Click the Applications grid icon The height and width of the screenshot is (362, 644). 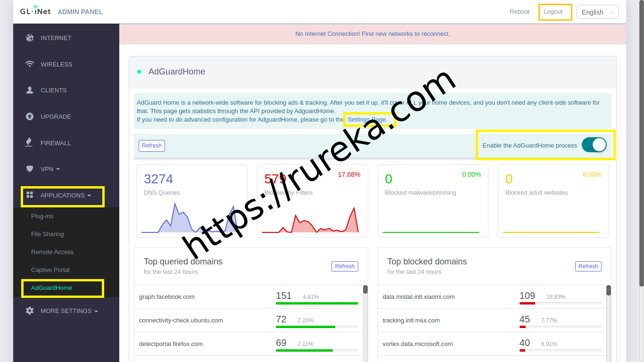click(x=30, y=195)
